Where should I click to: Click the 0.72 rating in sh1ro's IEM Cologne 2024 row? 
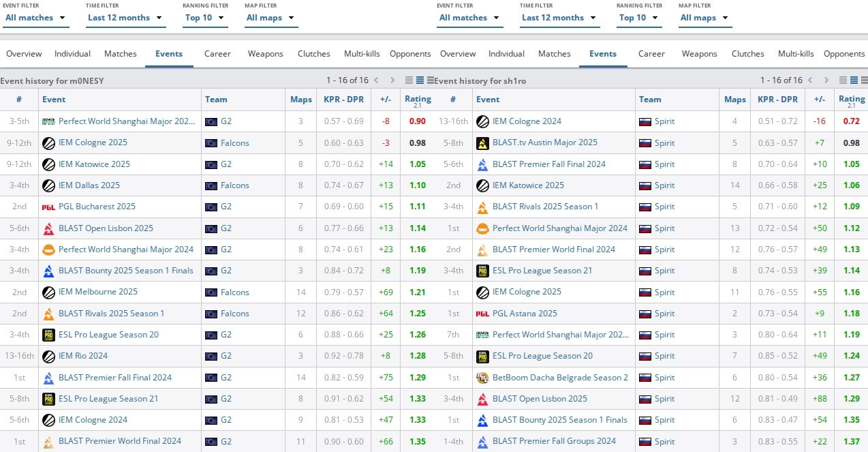point(852,121)
